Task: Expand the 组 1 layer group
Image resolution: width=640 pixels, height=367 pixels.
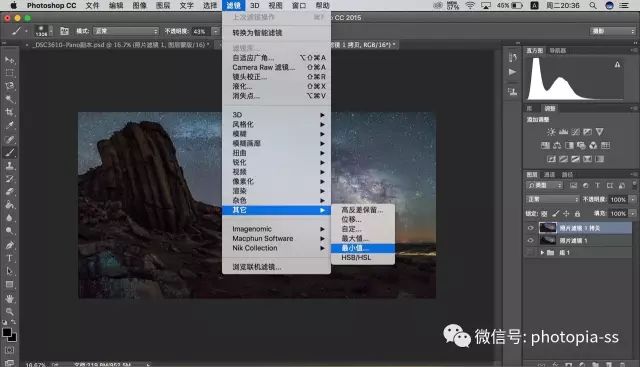Action: click(x=542, y=253)
